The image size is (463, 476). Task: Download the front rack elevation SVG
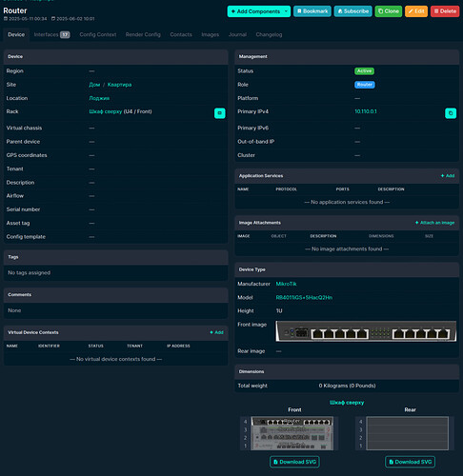(x=294, y=462)
